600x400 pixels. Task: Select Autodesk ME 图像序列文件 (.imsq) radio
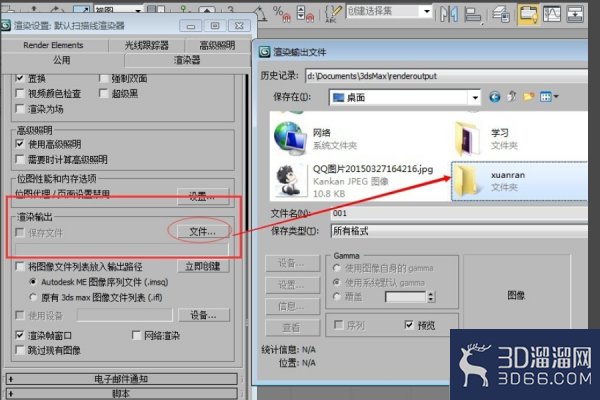[x=33, y=282]
